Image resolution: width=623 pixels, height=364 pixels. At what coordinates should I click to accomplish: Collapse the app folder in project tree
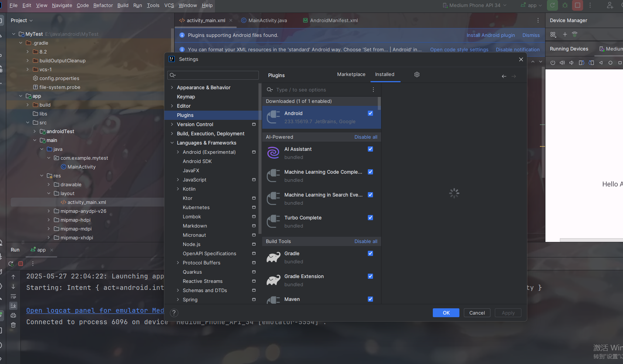tap(21, 96)
